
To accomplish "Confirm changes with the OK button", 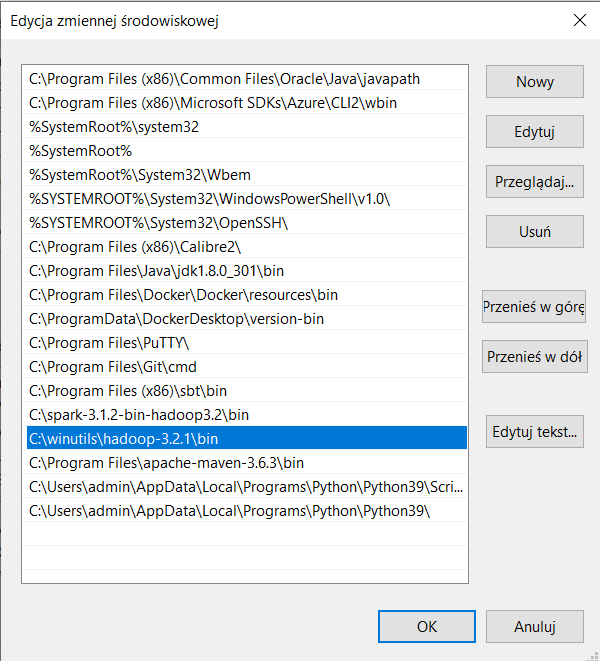I will [426, 627].
